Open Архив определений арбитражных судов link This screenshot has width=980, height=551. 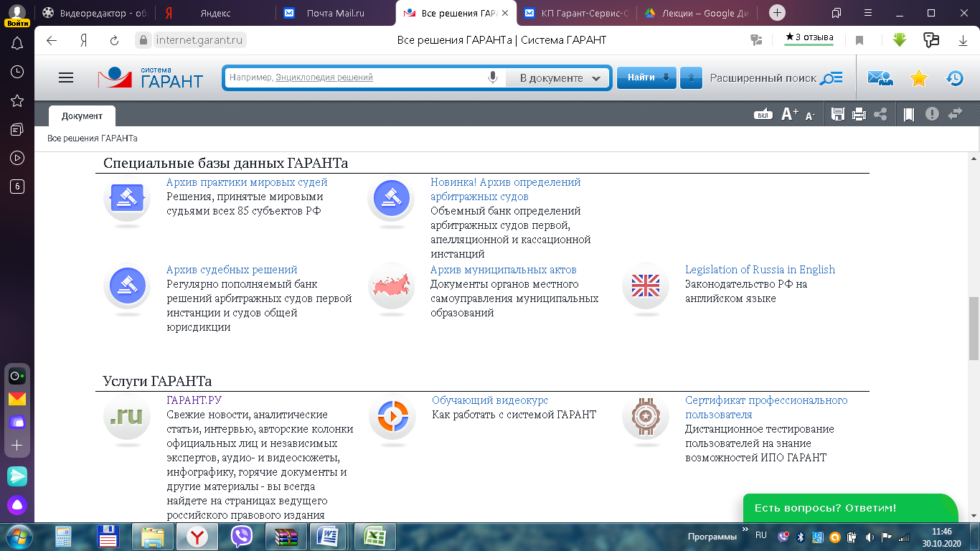point(506,189)
